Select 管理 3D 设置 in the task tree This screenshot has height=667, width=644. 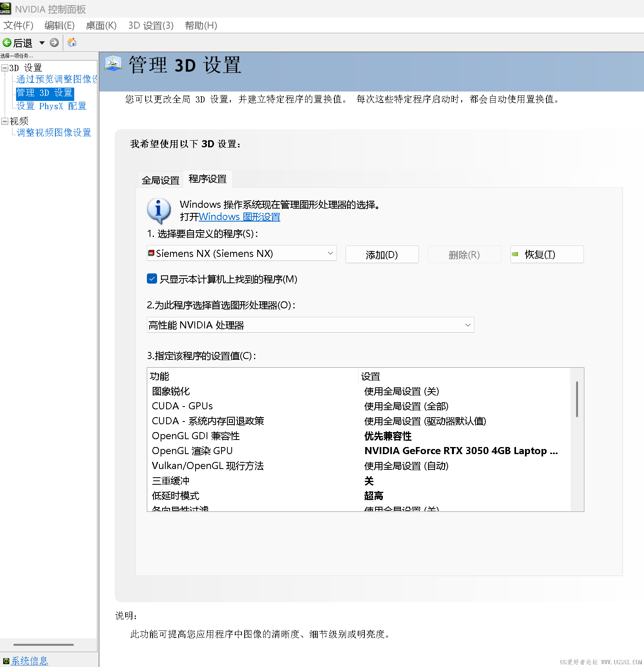[x=45, y=93]
